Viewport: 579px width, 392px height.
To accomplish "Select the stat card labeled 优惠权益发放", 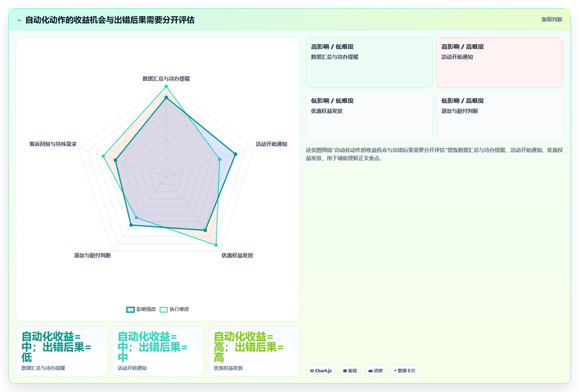I will (254, 351).
